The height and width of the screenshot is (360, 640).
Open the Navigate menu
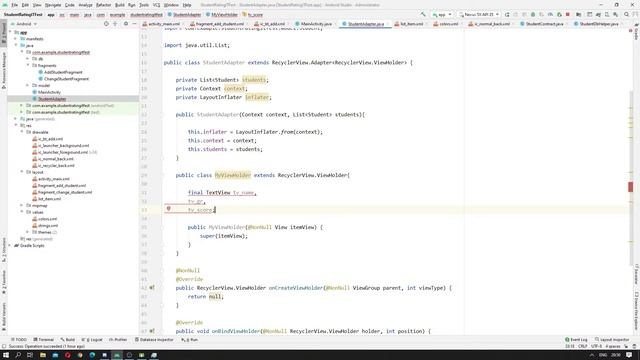(53, 5)
